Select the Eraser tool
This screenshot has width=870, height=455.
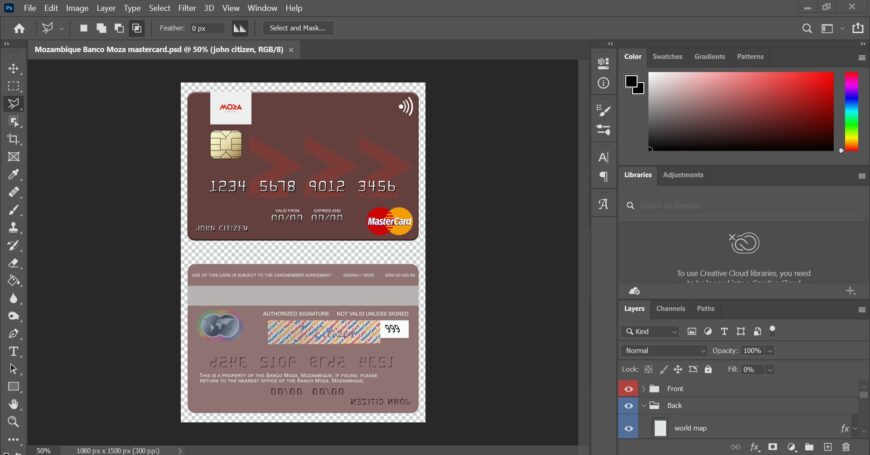(x=13, y=263)
